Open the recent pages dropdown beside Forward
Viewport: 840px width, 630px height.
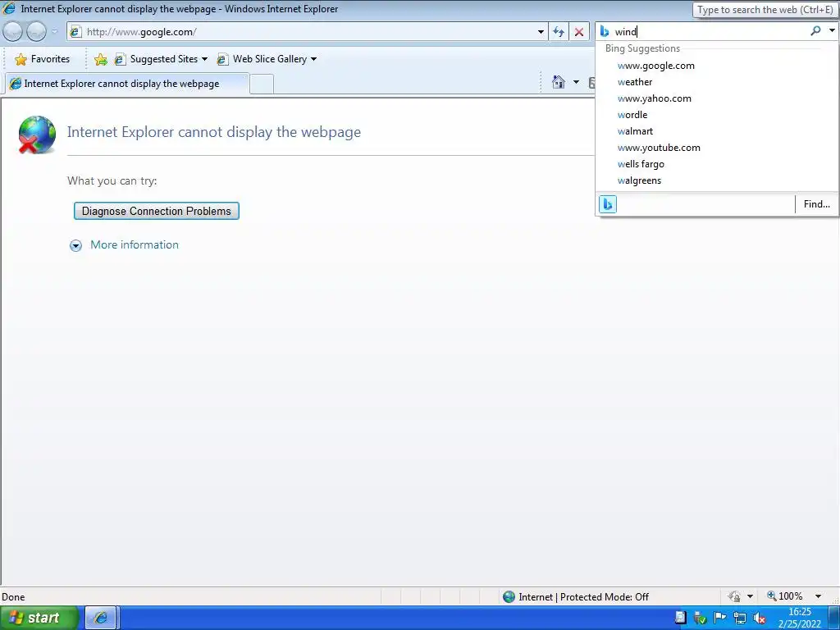coord(54,32)
